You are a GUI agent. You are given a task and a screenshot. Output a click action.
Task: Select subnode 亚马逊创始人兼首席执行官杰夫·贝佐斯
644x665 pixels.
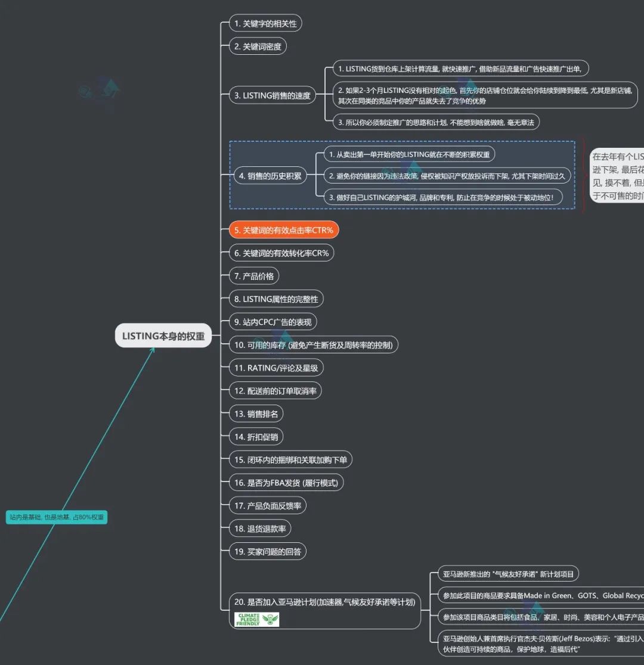541,644
